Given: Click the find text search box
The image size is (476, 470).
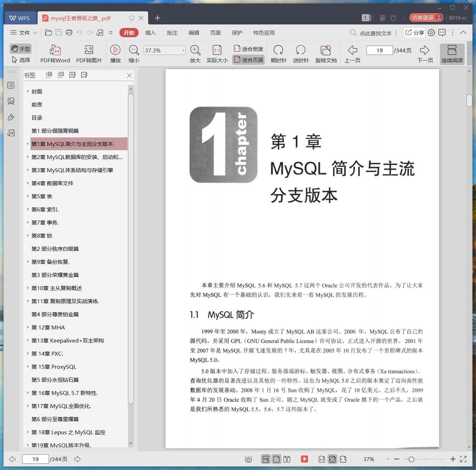Looking at the screenshot, I should tap(371, 33).
